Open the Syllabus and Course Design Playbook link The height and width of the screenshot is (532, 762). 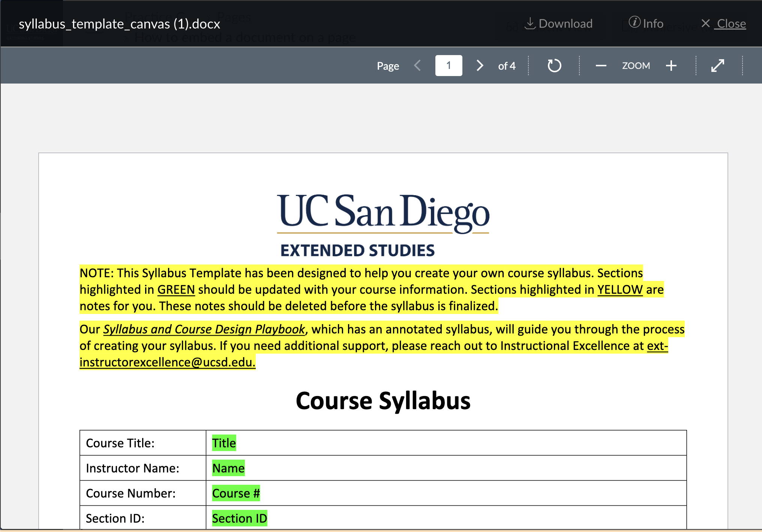[204, 329]
